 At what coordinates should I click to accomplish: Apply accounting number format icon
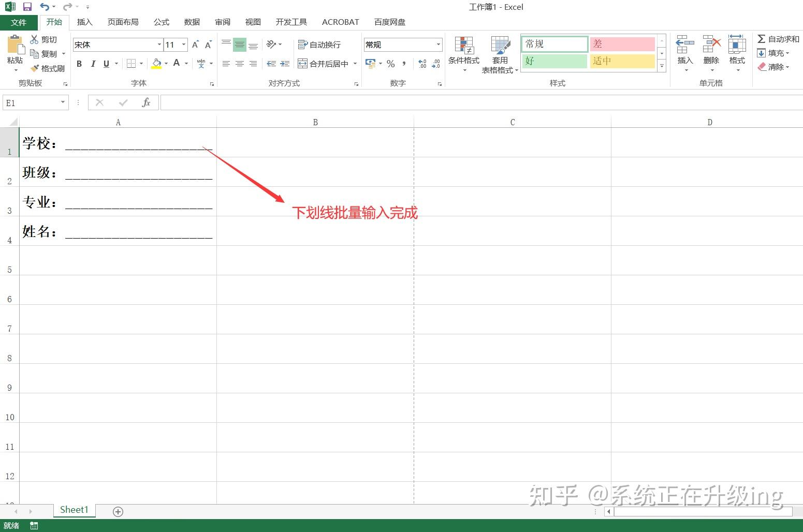(370, 64)
